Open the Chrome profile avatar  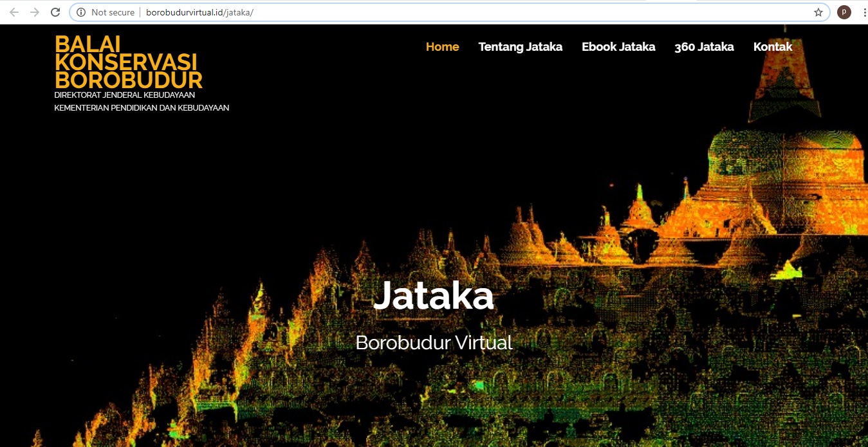click(844, 12)
